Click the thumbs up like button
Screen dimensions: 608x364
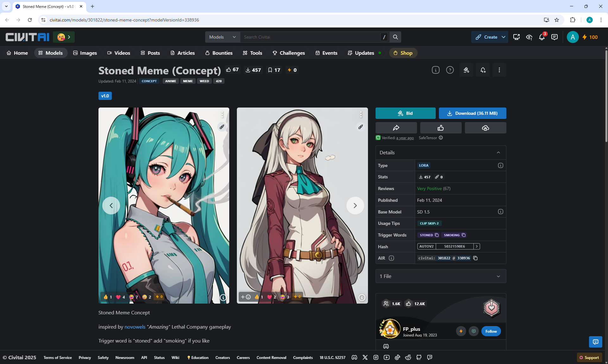pyautogui.click(x=440, y=128)
